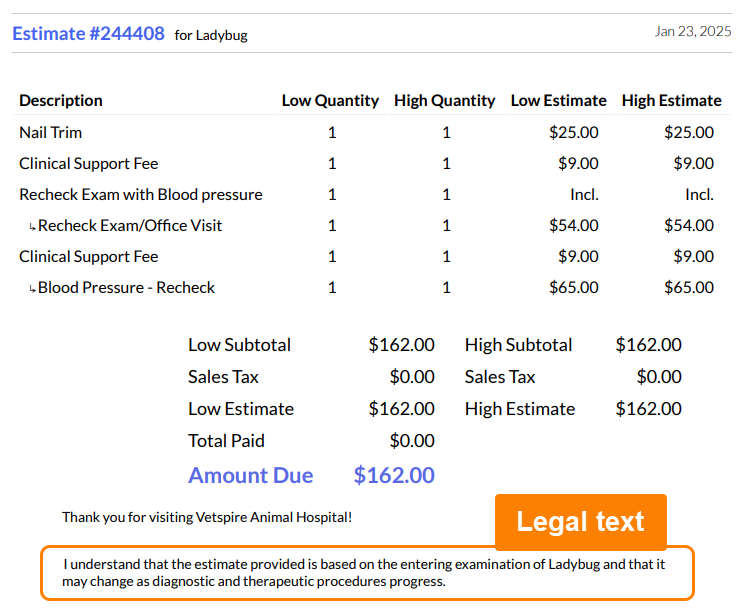Click the sub-item arrow before Blood Pressure - Recheck
745x612 pixels.
click(x=32, y=289)
